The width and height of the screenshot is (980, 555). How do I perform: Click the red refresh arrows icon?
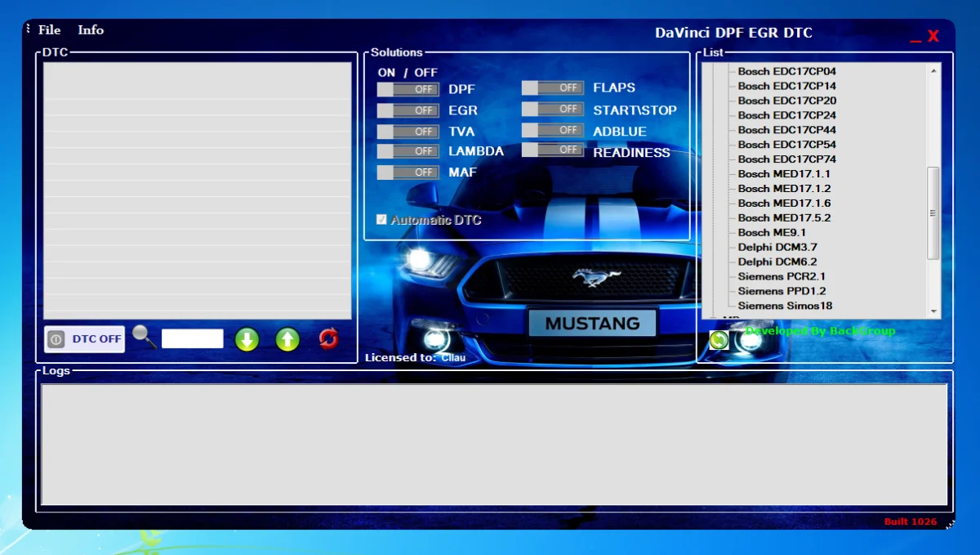tap(328, 338)
